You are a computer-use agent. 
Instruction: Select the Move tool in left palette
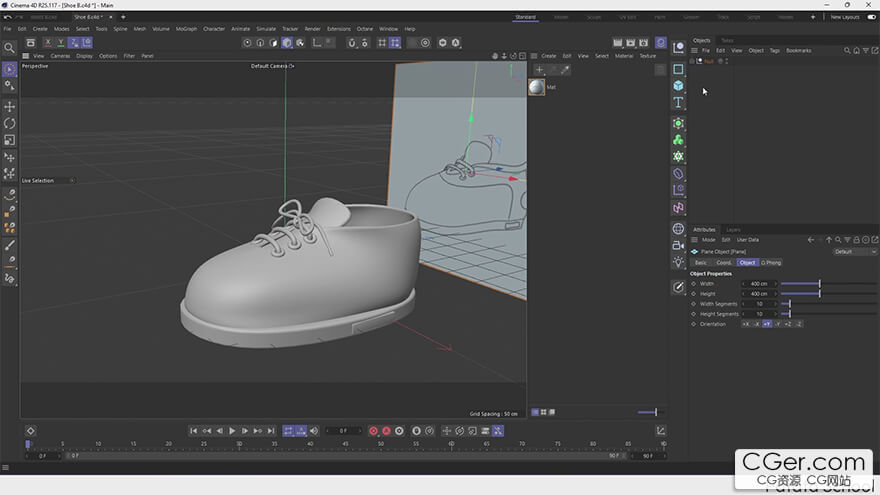10,107
